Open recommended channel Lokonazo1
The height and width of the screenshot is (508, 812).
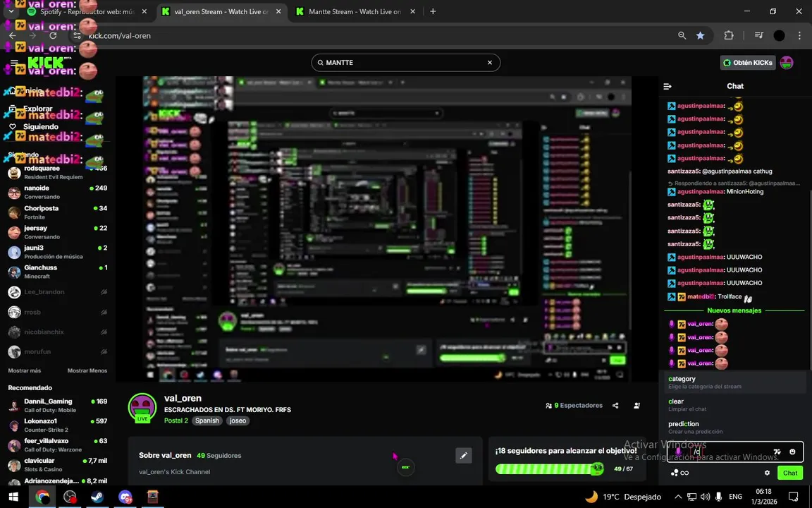point(58,425)
